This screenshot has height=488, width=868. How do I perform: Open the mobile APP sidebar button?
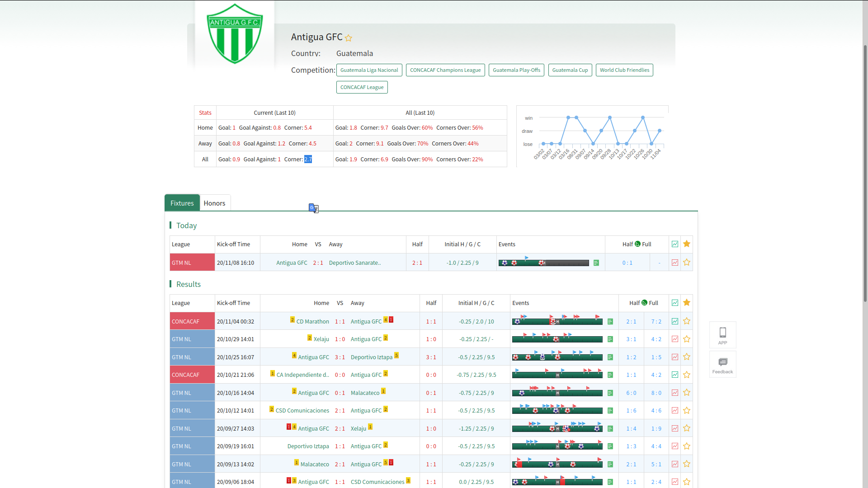click(x=722, y=335)
